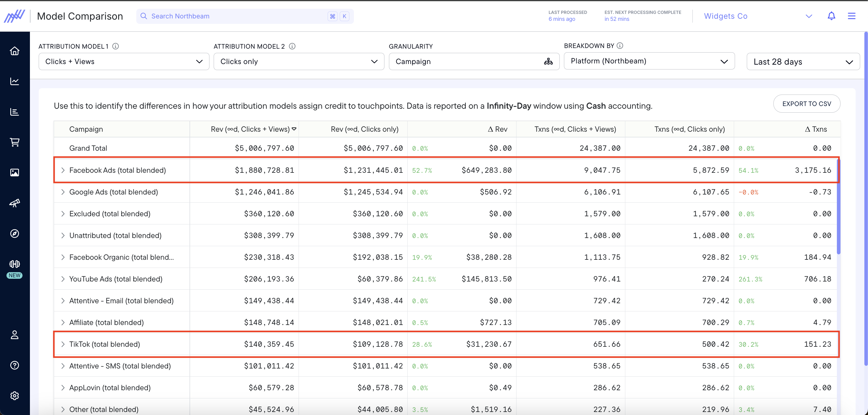Image resolution: width=868 pixels, height=415 pixels.
Task: Open the notifications bell icon
Action: (x=831, y=16)
